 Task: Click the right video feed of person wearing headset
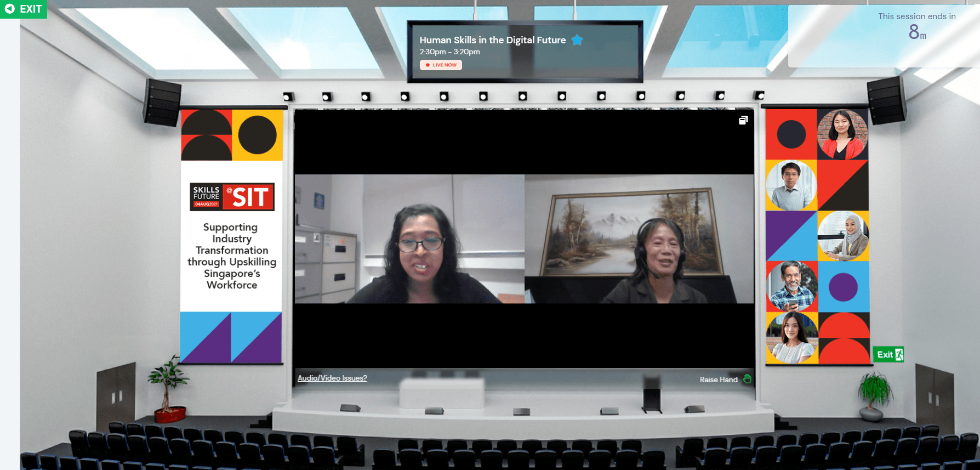[639, 239]
